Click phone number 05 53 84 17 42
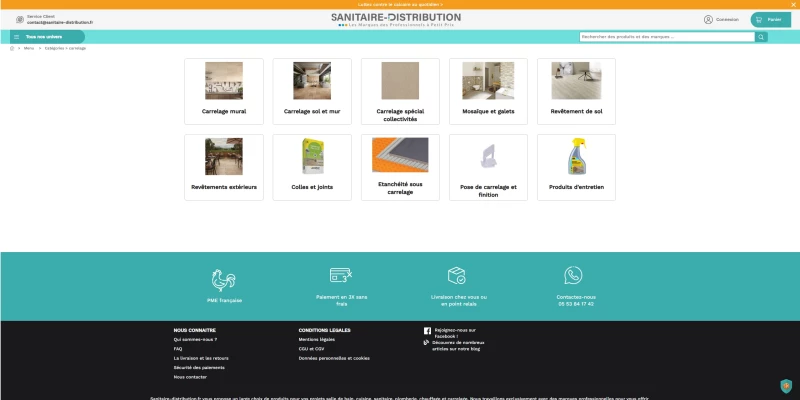Viewport: 800px width, 400px height. pos(576,304)
